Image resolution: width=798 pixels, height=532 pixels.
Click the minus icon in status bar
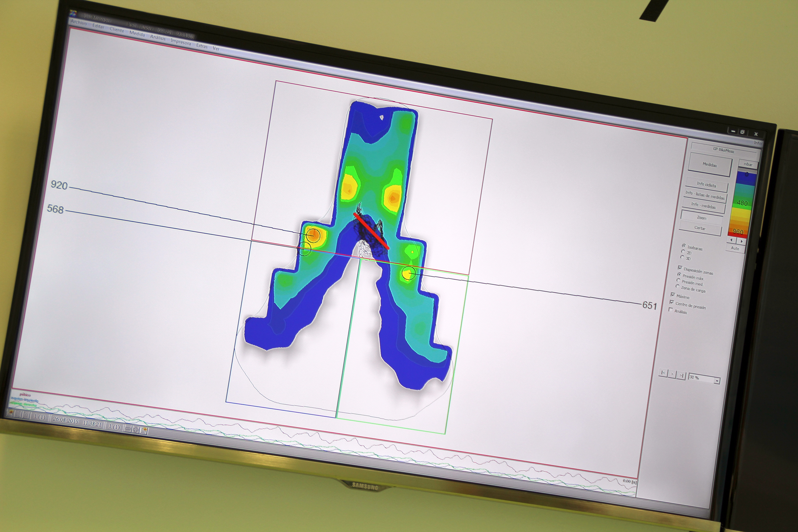click(128, 429)
